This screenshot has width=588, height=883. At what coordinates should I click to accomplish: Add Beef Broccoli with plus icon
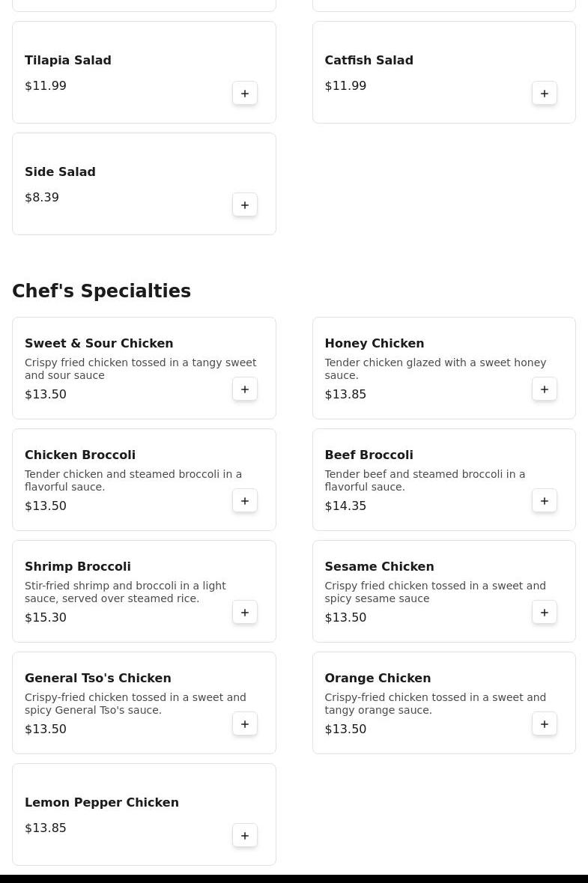tap(545, 500)
